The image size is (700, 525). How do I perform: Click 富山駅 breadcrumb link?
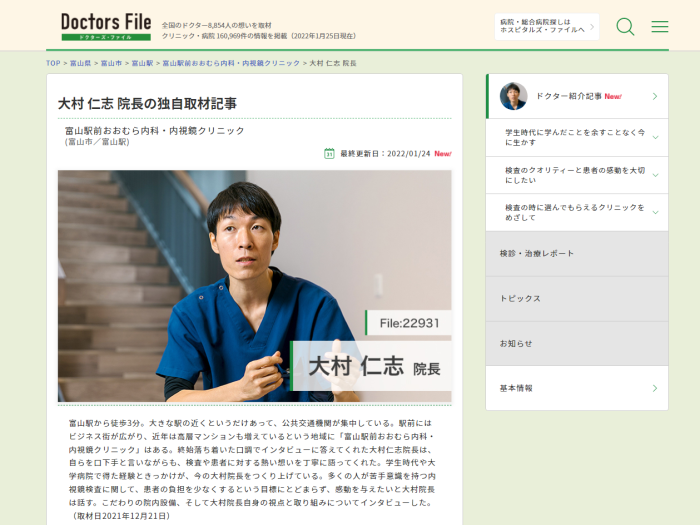tap(142, 63)
